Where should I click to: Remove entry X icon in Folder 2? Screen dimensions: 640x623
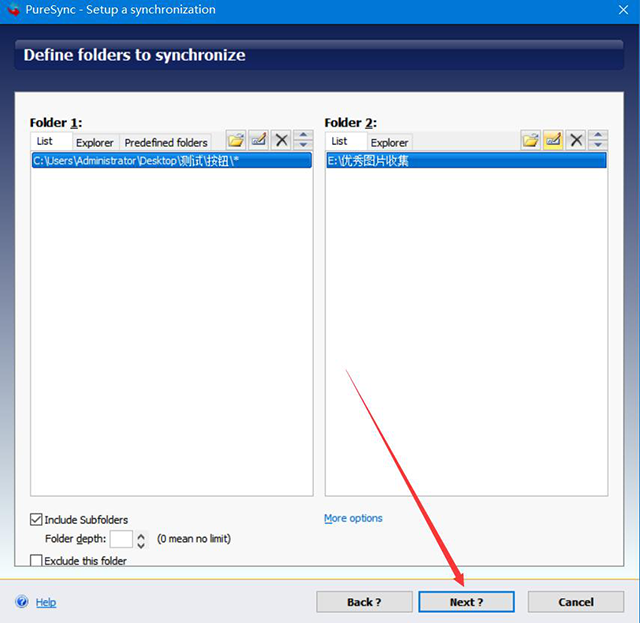pyautogui.click(x=576, y=140)
